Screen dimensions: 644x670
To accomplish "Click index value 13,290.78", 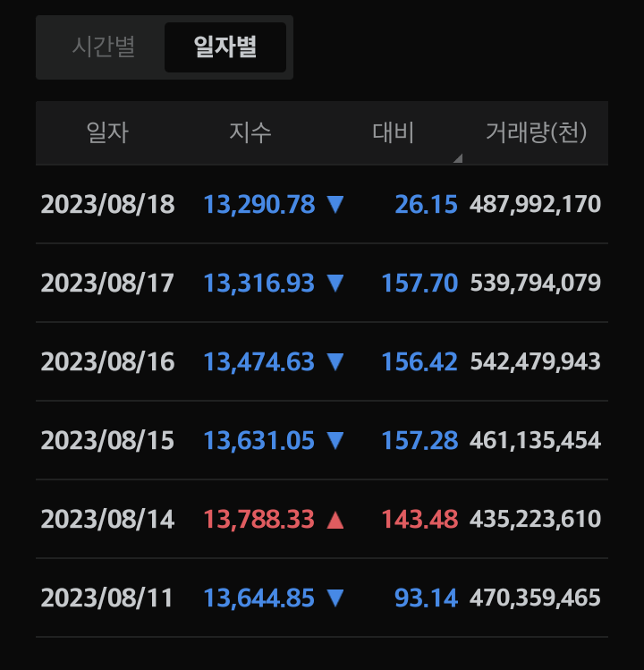I will (259, 204).
